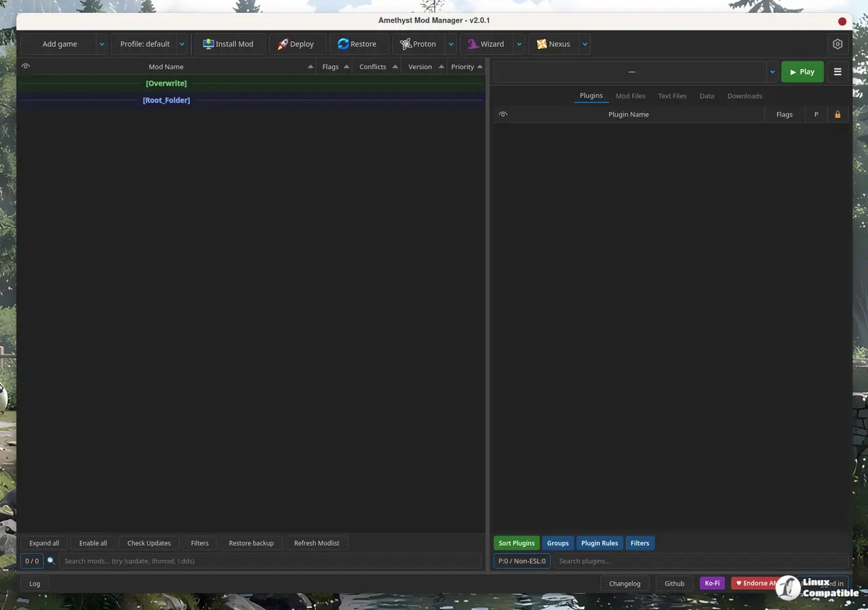Click the Profile: default button
The width and height of the screenshot is (868, 610).
[x=144, y=44]
